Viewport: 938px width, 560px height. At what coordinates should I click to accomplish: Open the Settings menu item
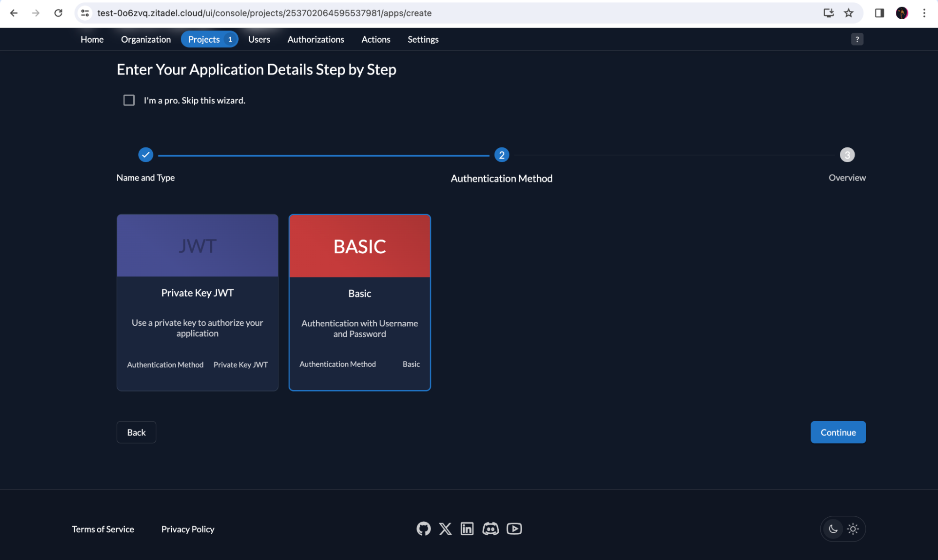point(423,39)
